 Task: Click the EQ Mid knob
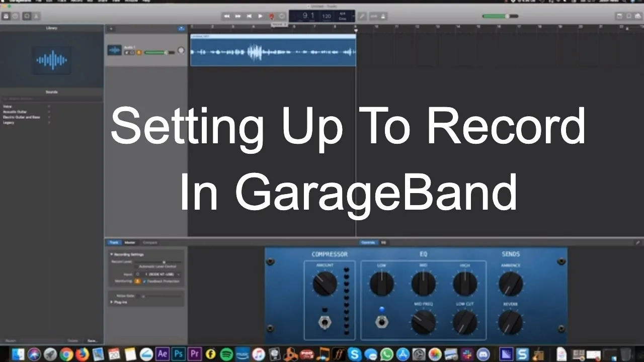pyautogui.click(x=424, y=284)
